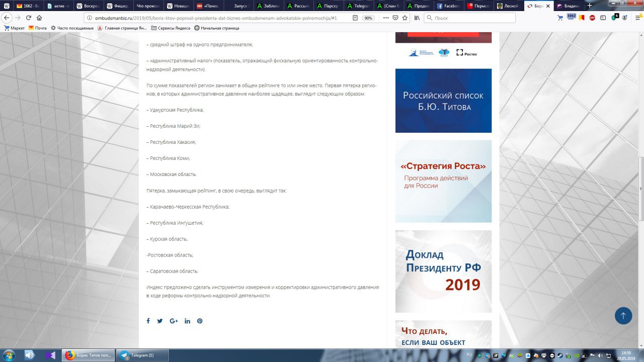Open the mail counter extension showing 1662
Screen dimensions: 644x362
[x=572, y=17]
